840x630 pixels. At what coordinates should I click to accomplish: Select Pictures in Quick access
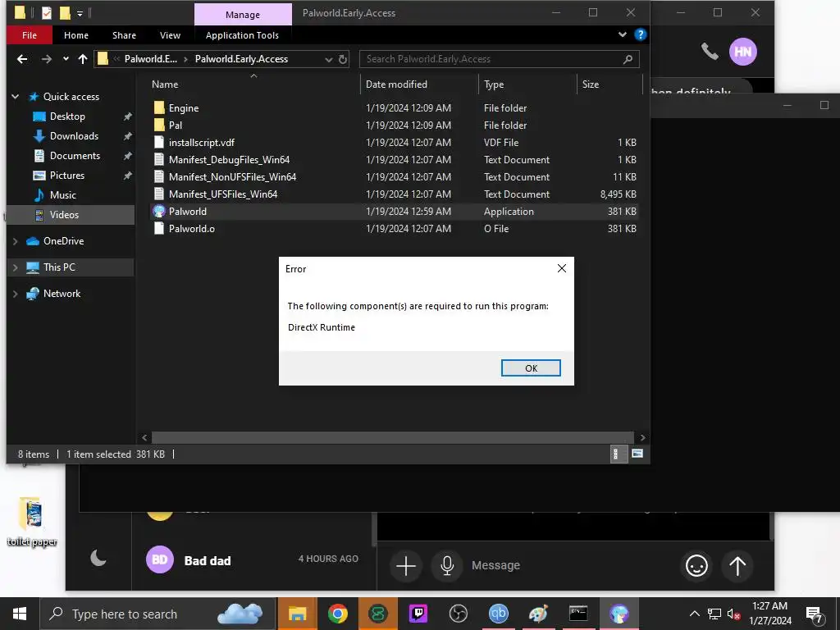(67, 176)
